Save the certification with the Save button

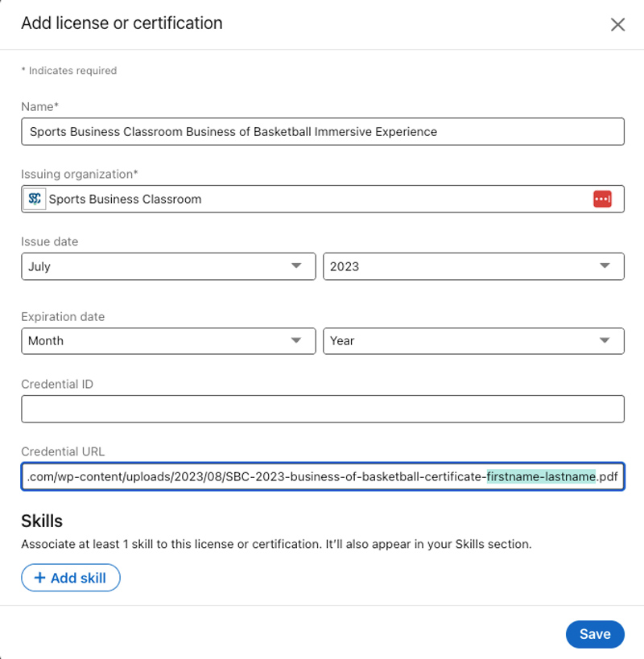pos(594,634)
